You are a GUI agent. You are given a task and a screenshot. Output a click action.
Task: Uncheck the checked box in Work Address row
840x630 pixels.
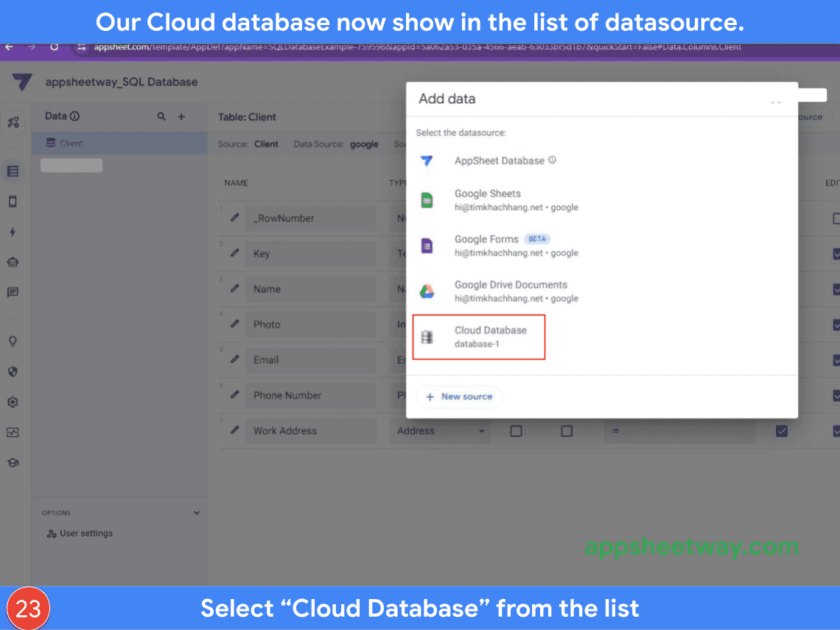(x=782, y=431)
